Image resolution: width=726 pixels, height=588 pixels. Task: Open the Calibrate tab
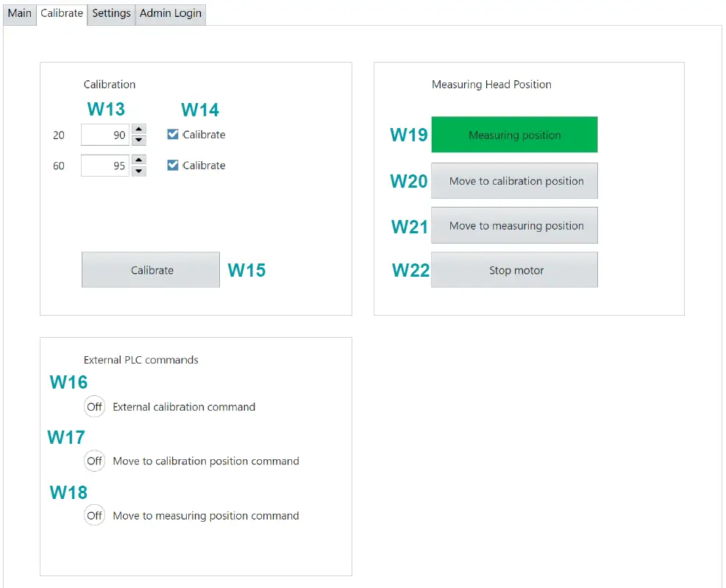(x=62, y=13)
